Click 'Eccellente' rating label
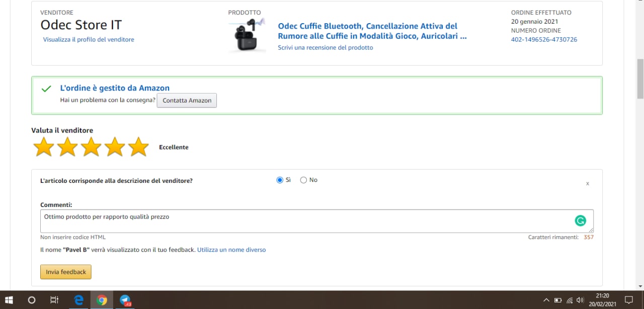The image size is (644, 309). [174, 147]
